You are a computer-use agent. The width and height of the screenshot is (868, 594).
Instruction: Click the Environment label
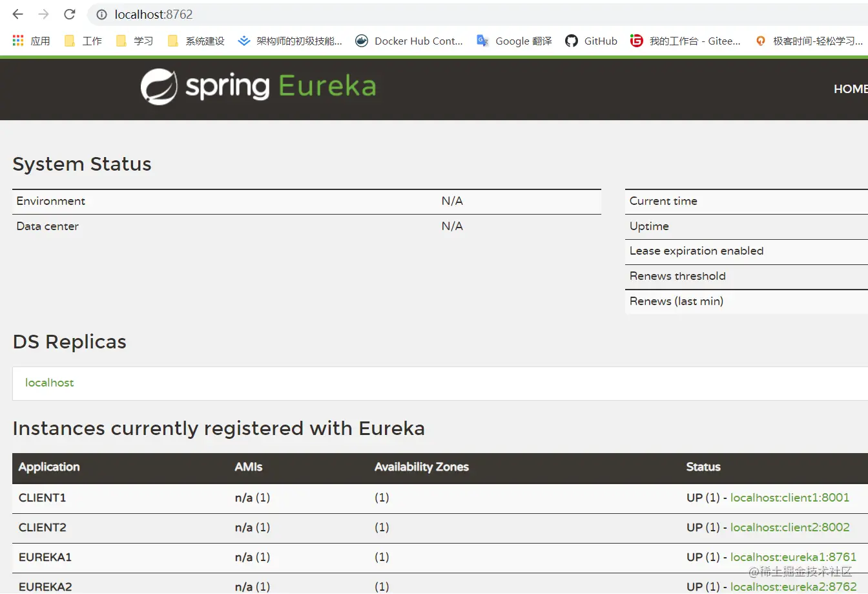51,201
